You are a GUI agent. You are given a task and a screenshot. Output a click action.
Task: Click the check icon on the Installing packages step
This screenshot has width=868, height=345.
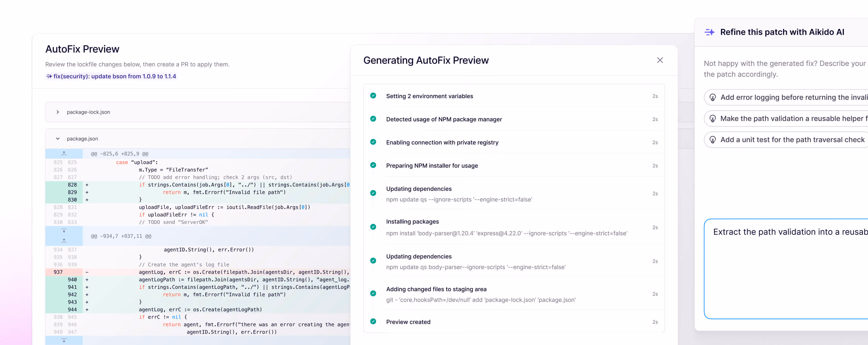point(373,227)
